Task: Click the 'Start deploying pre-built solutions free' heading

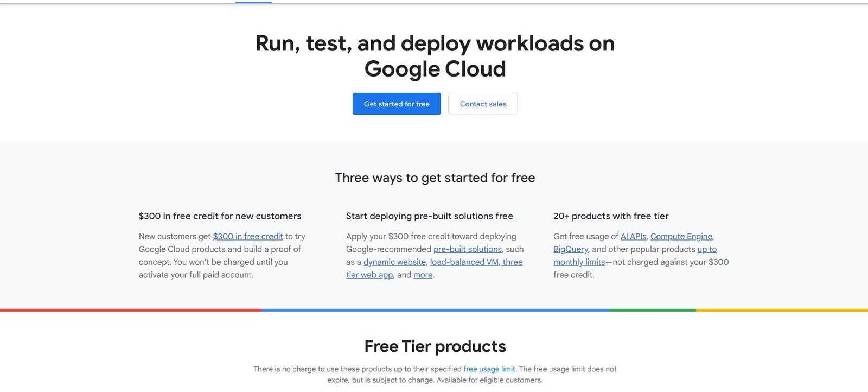Action: pos(430,216)
